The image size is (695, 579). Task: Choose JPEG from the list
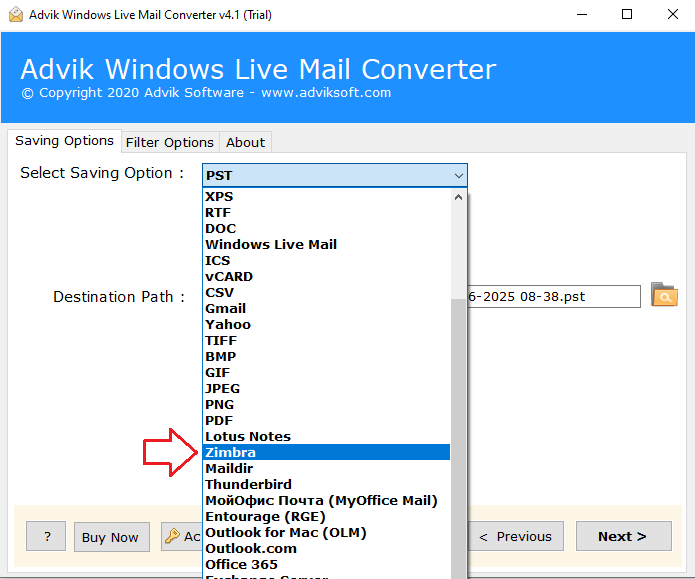[326, 388]
